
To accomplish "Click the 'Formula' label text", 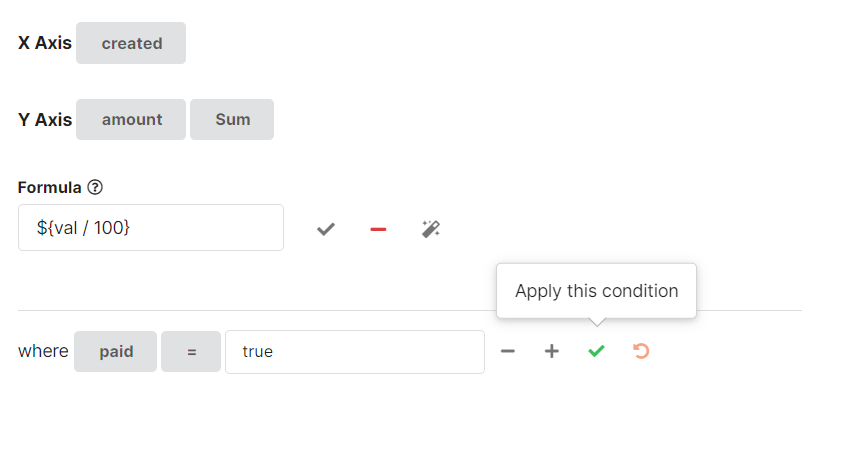I will (x=50, y=187).
